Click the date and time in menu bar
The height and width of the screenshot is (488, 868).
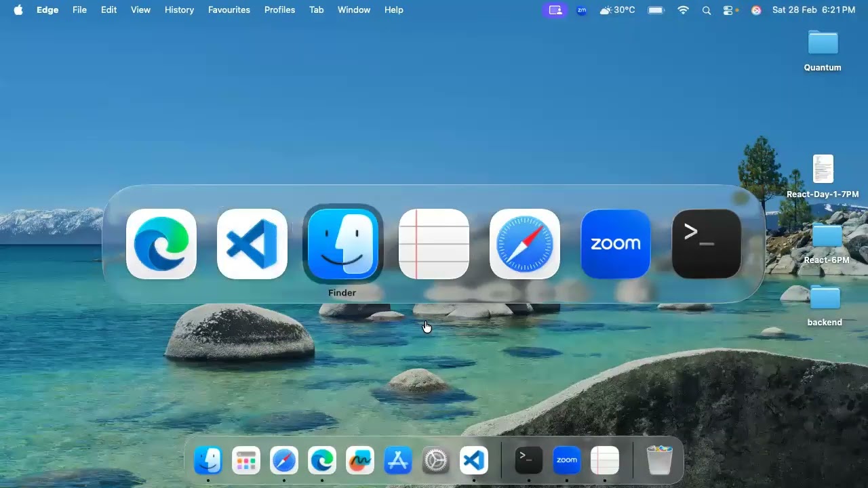coord(814,10)
